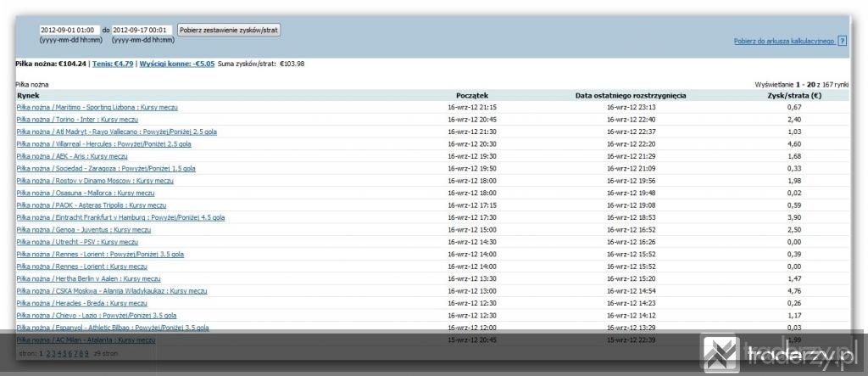Viewport: 868px width, 376px height.
Task: Open Torino - Inter Kursy meczu market
Action: (77, 120)
